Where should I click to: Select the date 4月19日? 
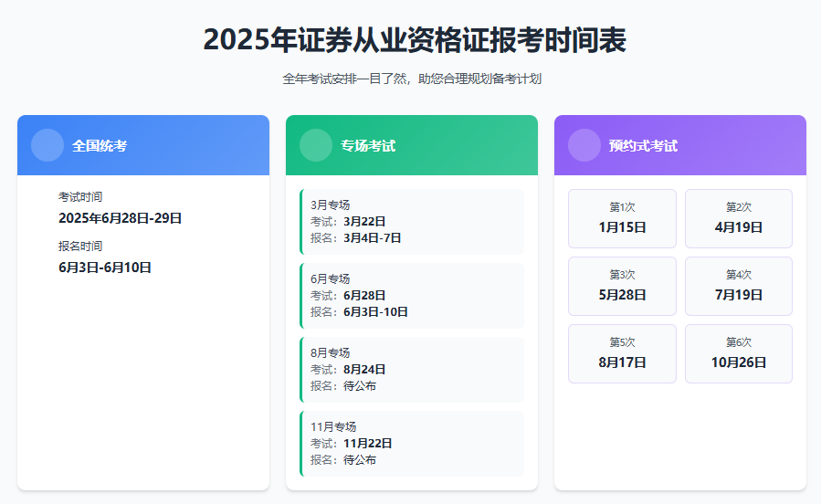coord(738,227)
